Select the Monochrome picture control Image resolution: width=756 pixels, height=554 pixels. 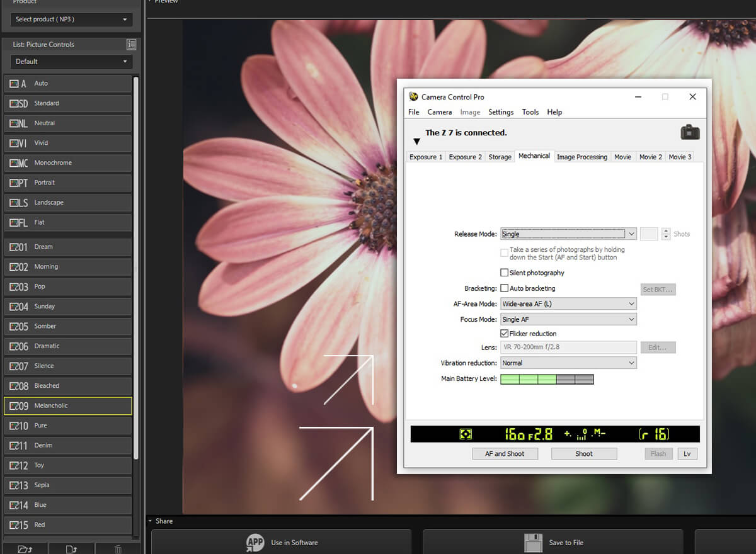click(x=68, y=162)
